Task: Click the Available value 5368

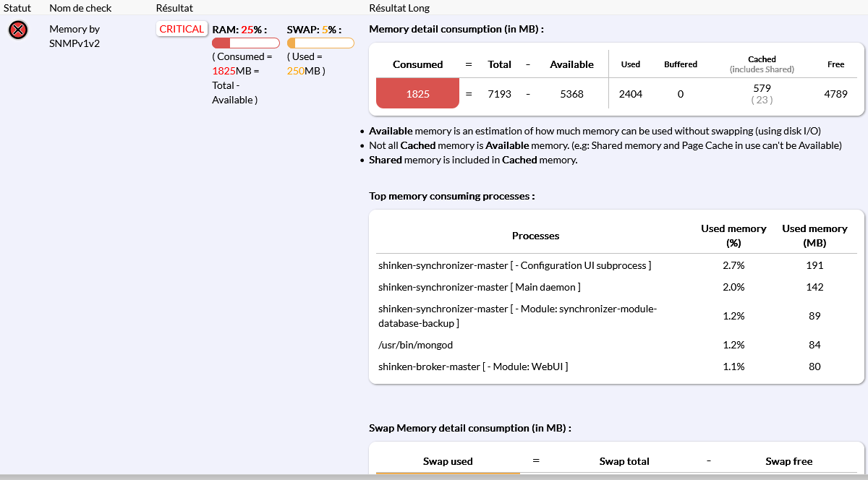Action: click(x=571, y=94)
